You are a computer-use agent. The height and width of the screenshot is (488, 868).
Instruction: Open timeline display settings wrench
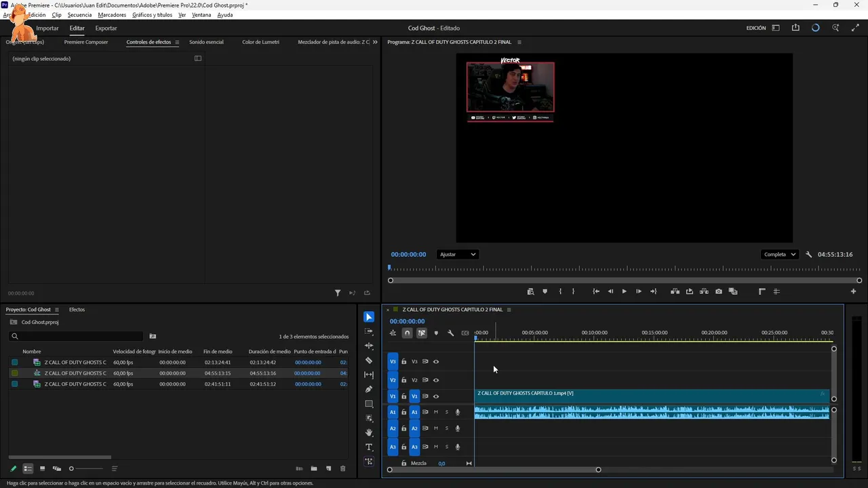pyautogui.click(x=450, y=333)
